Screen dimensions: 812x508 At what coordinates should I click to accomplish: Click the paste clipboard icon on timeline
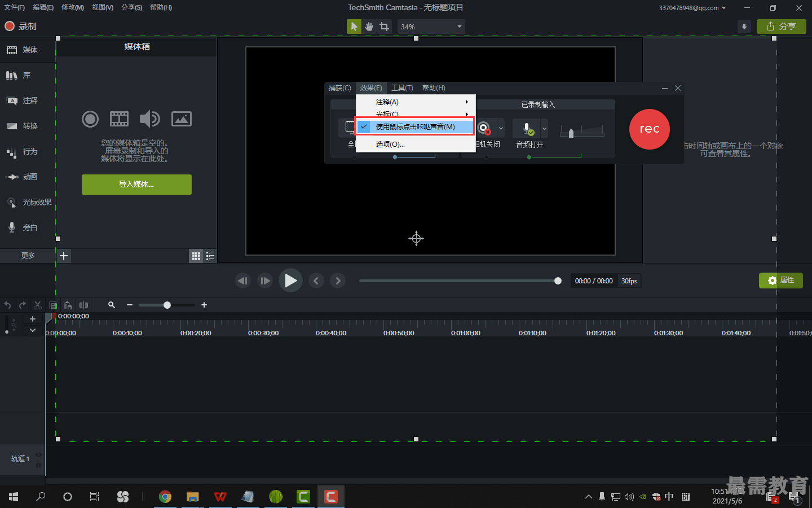(x=68, y=305)
